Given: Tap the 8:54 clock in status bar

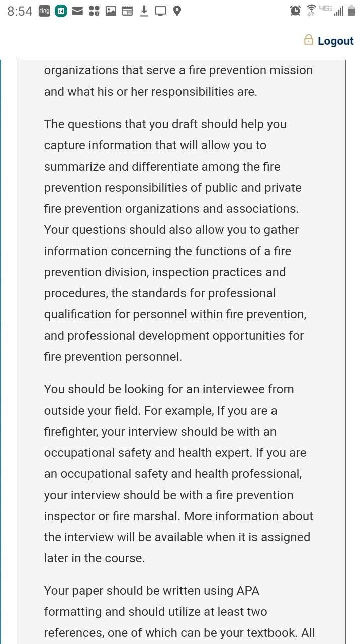Looking at the screenshot, I should tap(20, 11).
